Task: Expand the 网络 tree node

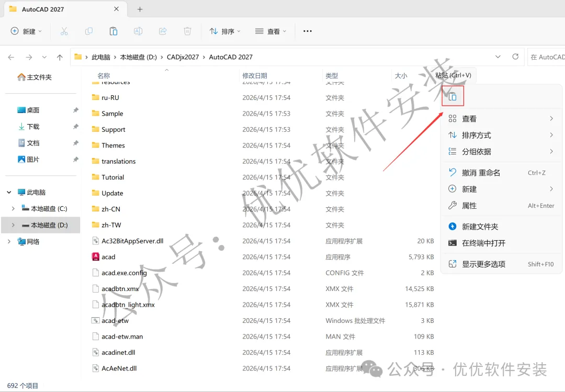Action: tap(9, 242)
